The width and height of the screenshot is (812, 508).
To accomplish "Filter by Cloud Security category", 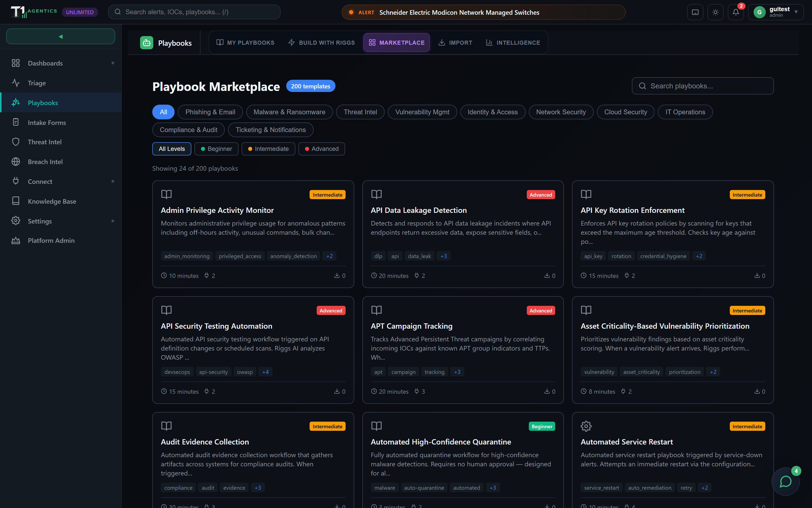I will click(x=625, y=112).
